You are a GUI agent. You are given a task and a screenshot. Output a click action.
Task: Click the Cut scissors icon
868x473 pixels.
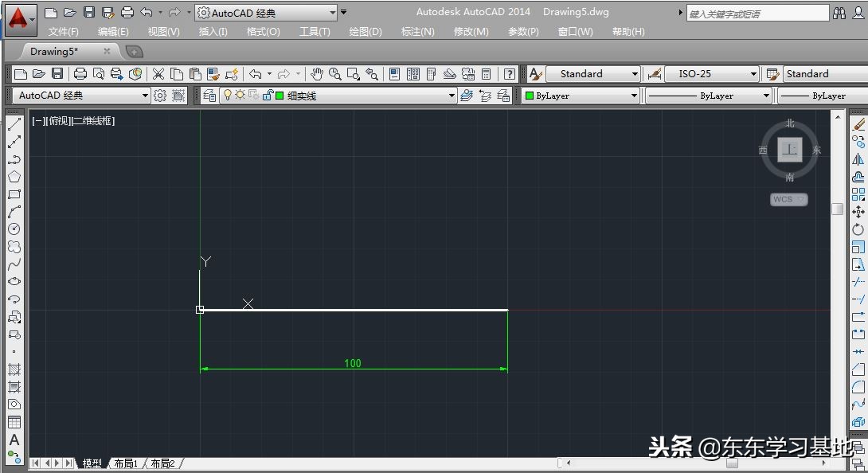pos(158,74)
